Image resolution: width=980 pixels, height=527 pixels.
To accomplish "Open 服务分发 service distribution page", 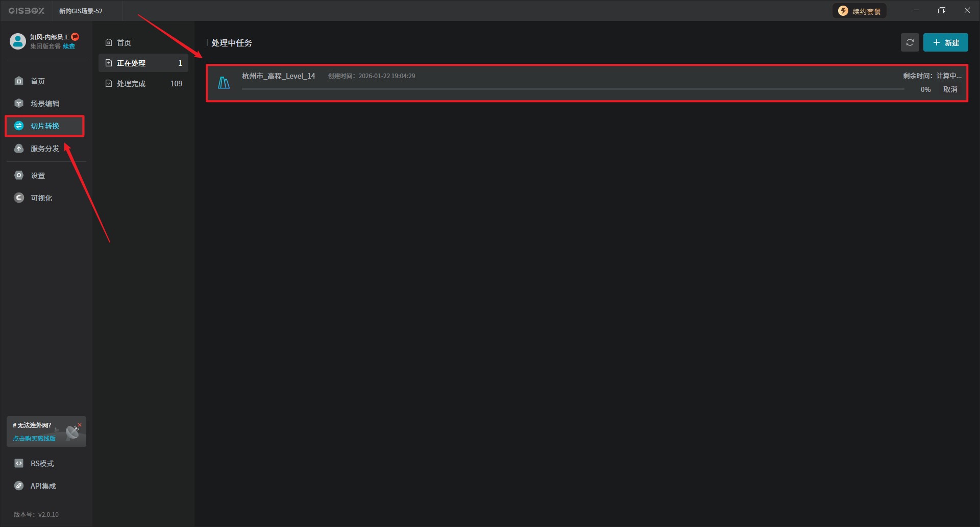I will 44,149.
